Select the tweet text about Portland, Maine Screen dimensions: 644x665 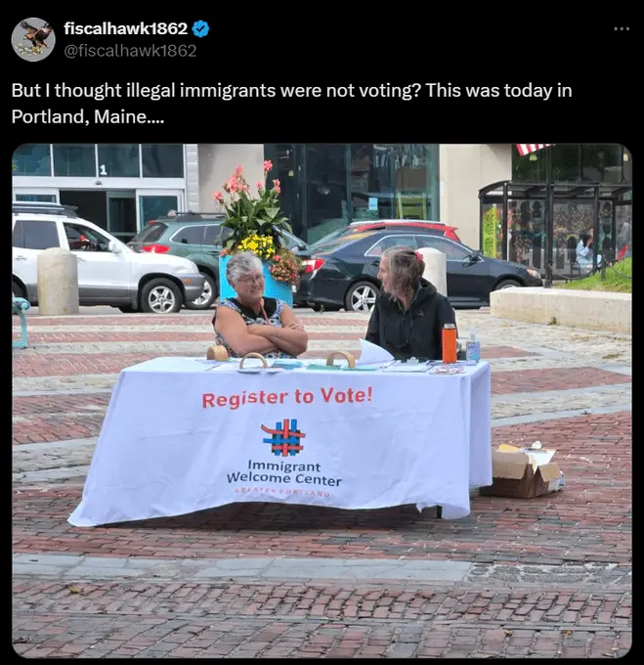click(291, 103)
